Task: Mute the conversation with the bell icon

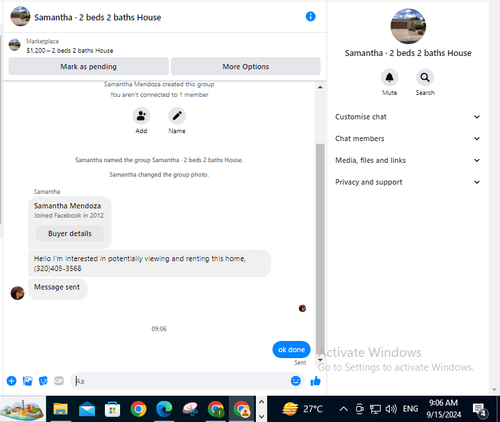Action: coord(389,78)
